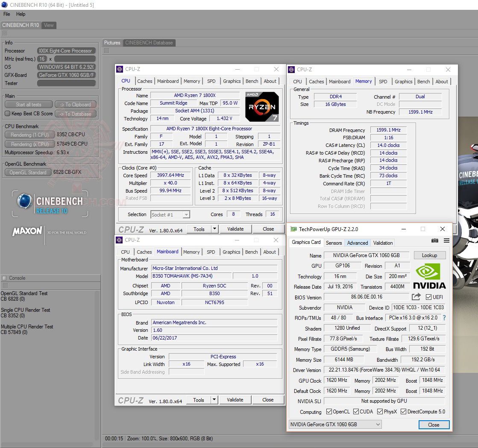478x448 pixels.
Task: Click the "6828 CB-GFX" score
Action: pos(67,172)
